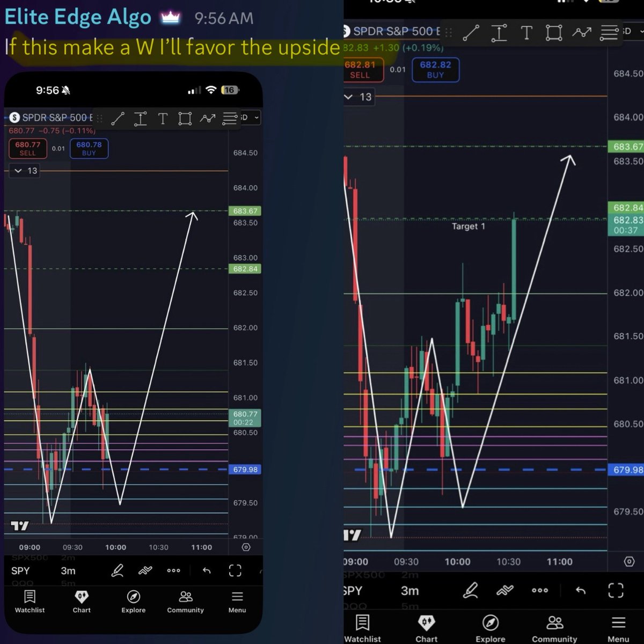Image resolution: width=644 pixels, height=644 pixels.
Task: Expand the 13 indicator list chevron
Action: click(x=24, y=171)
